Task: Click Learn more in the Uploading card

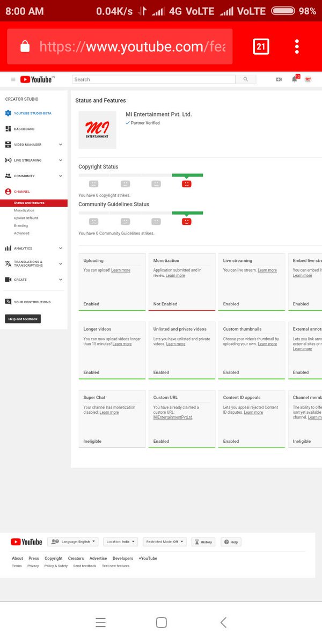Action: pyautogui.click(x=121, y=270)
